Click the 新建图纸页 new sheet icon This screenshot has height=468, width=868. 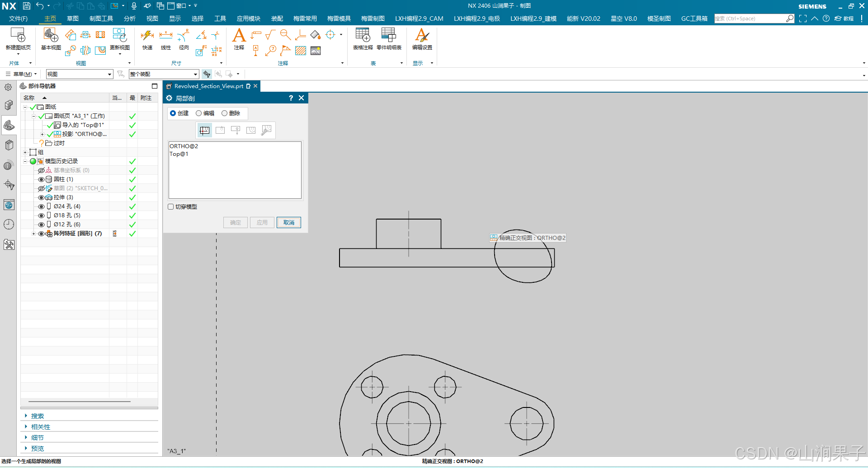tap(18, 35)
